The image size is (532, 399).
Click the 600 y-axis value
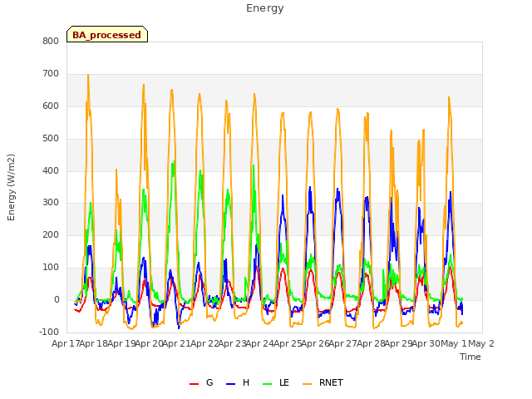(x=51, y=106)
